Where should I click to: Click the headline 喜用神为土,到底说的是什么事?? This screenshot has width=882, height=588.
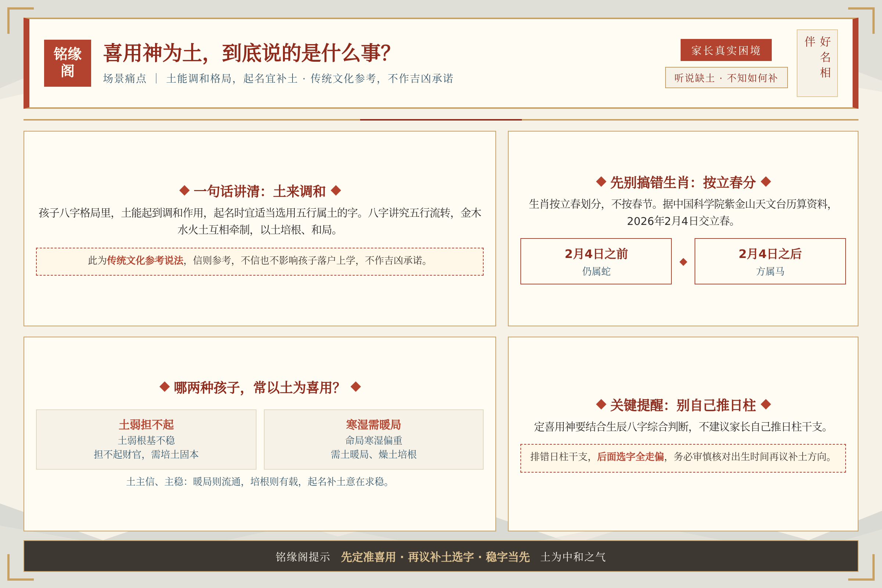[247, 53]
